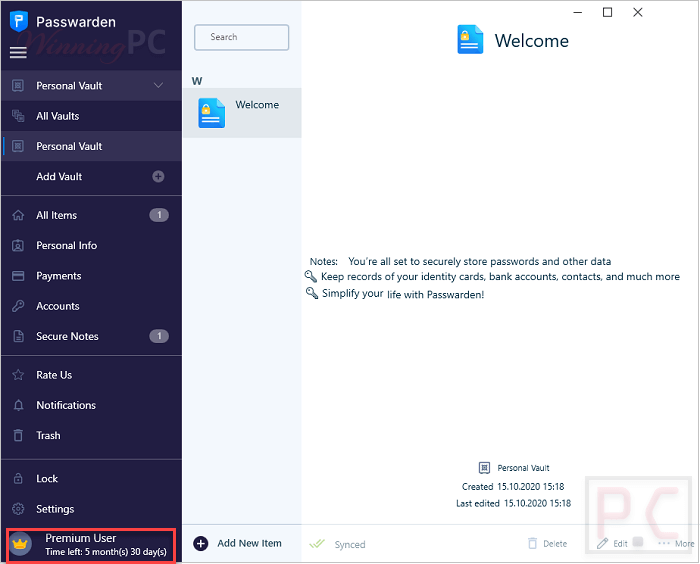This screenshot has height=564, width=700.
Task: Click the Search field
Action: [x=242, y=37]
